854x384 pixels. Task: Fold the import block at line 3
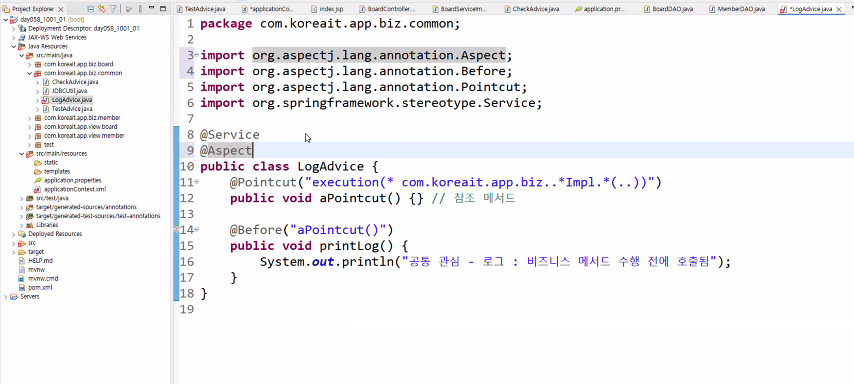196,56
